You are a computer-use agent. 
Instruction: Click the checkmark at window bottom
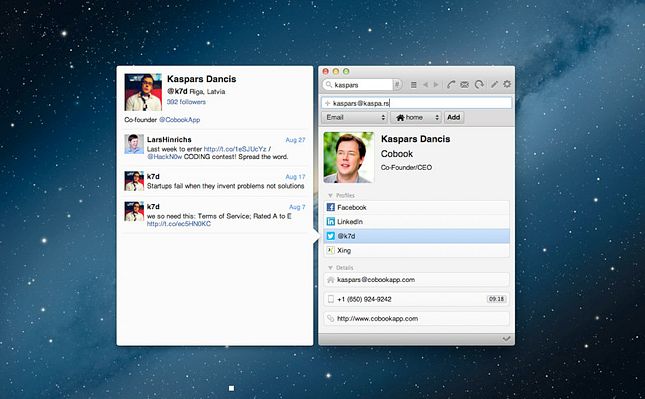tap(506, 339)
